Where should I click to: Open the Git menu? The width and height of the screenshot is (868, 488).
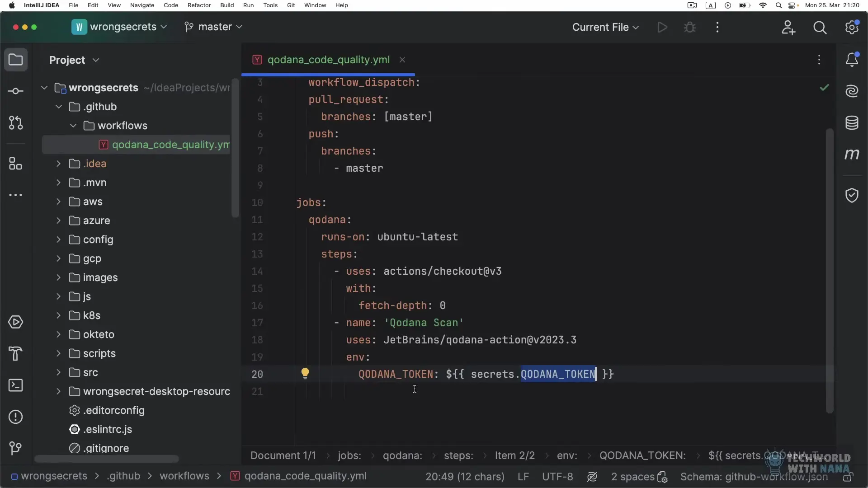(x=291, y=5)
